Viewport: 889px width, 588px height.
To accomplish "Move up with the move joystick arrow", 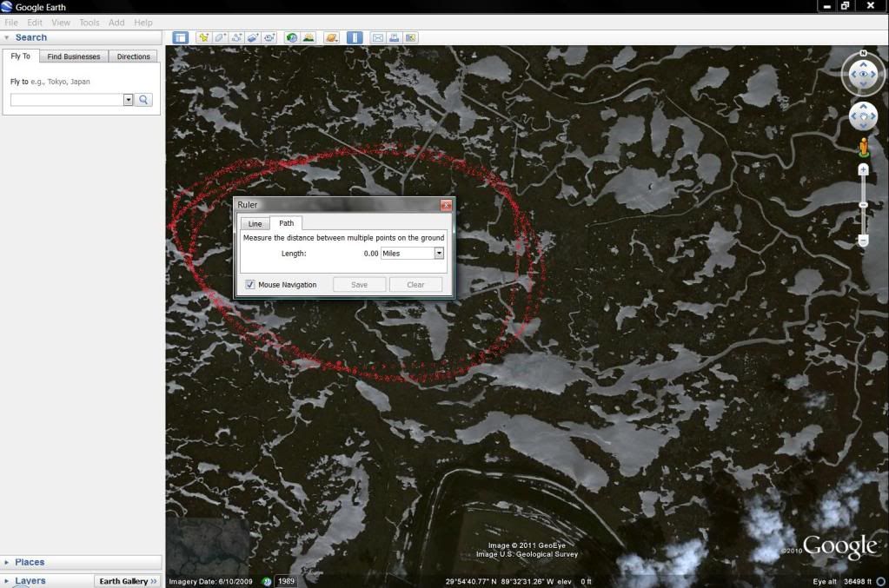I will [x=863, y=107].
